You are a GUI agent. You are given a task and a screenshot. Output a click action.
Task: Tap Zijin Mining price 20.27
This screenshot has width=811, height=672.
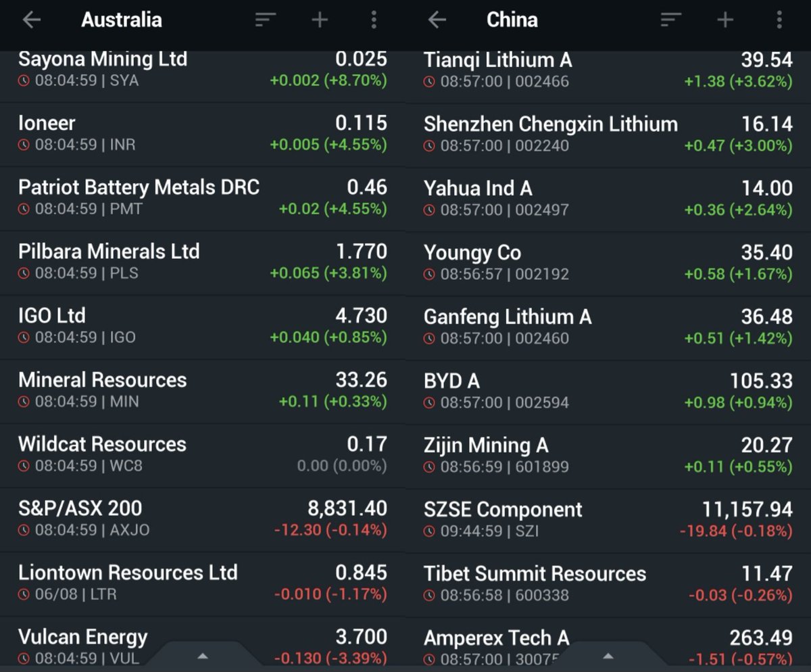767,446
